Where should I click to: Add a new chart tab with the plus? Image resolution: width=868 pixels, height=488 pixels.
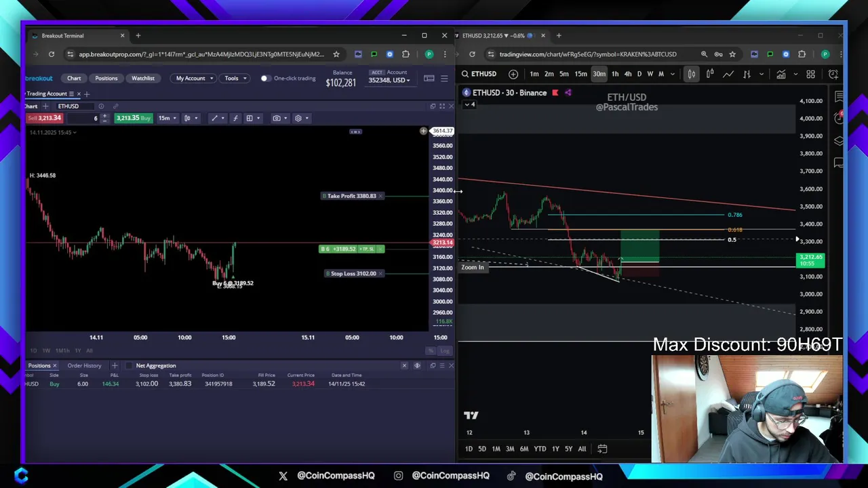(x=45, y=106)
